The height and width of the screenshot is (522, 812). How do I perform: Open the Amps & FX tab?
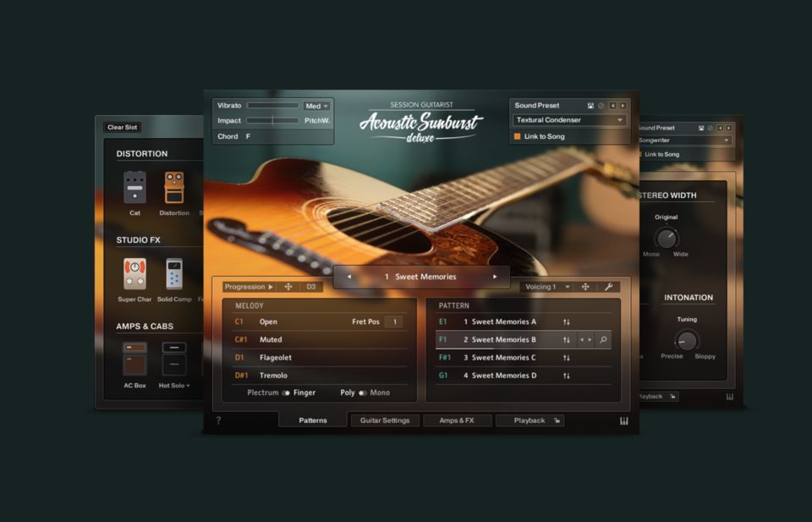pyautogui.click(x=457, y=420)
